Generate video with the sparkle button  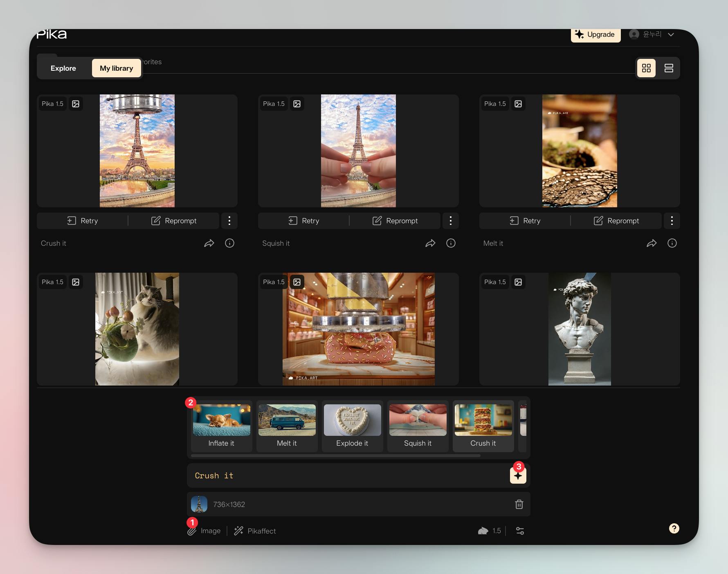(518, 476)
